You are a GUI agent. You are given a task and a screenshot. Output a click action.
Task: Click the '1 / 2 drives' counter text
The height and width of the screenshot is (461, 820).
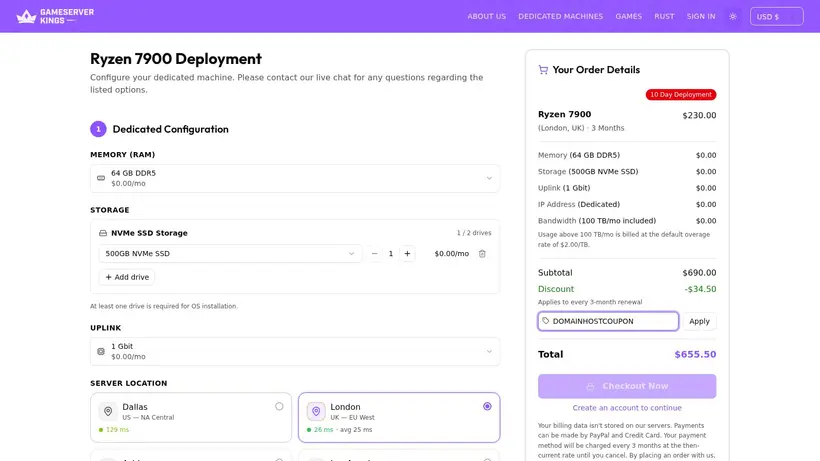click(x=474, y=233)
